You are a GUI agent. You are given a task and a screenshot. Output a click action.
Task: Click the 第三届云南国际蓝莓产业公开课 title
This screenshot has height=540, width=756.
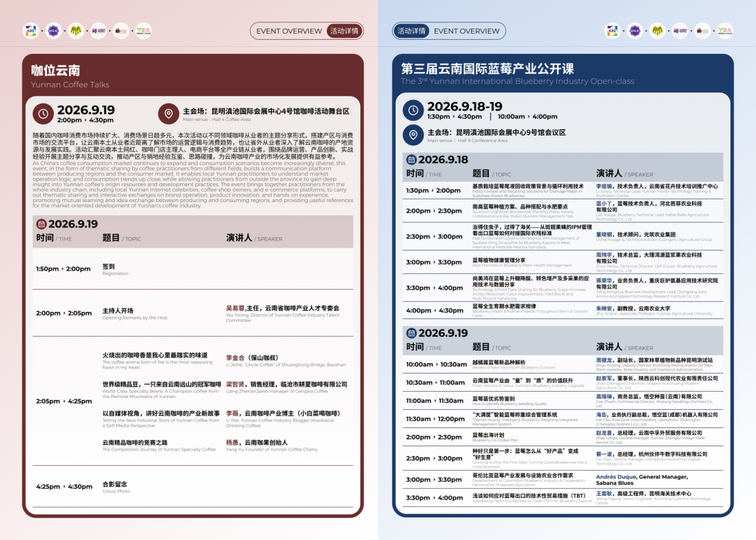[487, 69]
